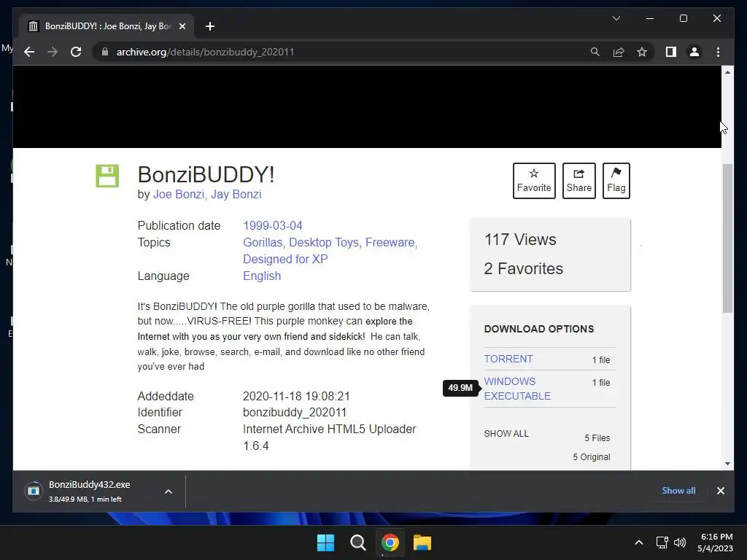Open Joe Bonzi creator link
The width and height of the screenshot is (747, 560).
[x=179, y=194]
